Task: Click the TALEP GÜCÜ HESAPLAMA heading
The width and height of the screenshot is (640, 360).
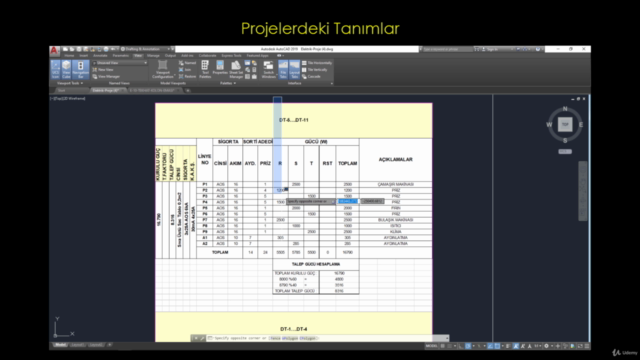Action: [316, 264]
